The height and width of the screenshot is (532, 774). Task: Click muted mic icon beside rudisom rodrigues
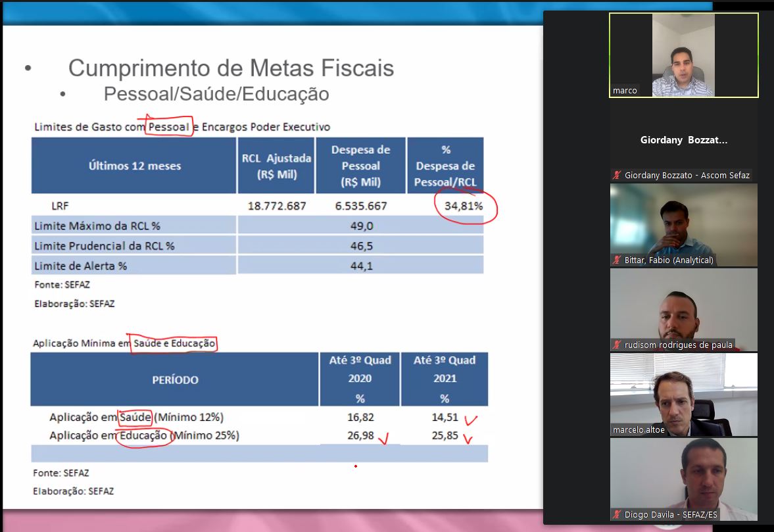[x=617, y=345]
